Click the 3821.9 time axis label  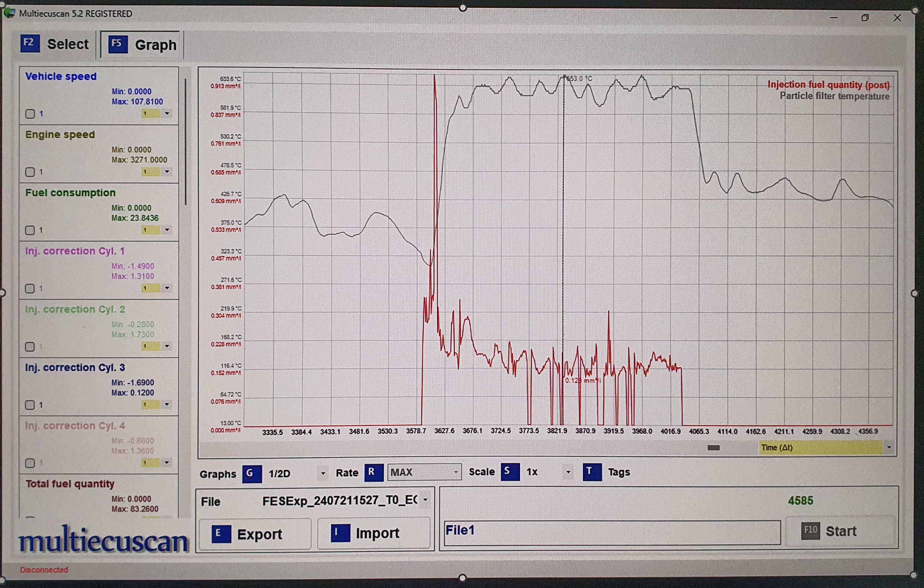click(x=557, y=431)
